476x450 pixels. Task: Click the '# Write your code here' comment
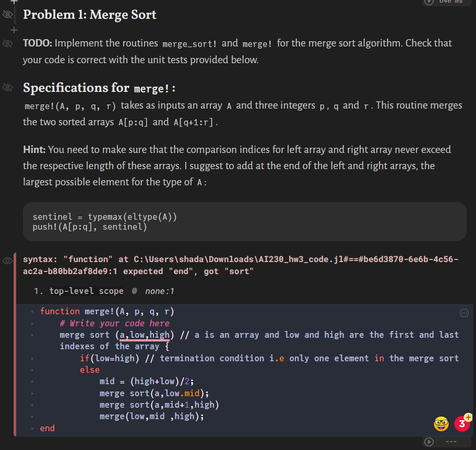coord(114,323)
